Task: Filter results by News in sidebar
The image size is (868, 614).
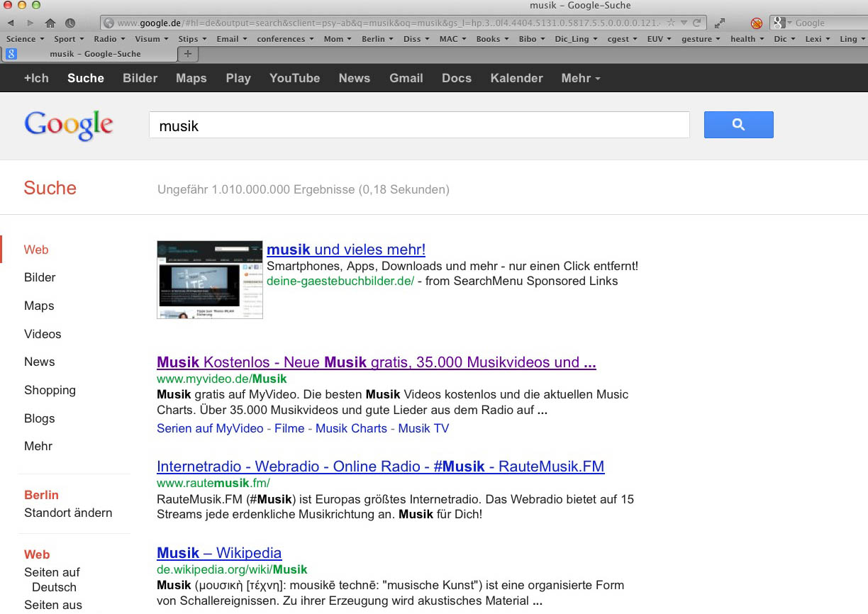Action: 40,362
